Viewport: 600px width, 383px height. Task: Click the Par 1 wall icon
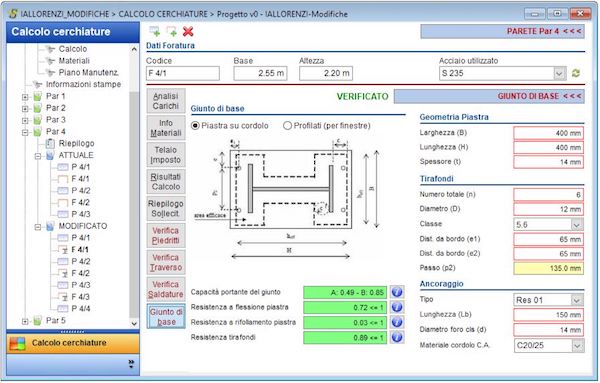[38, 96]
